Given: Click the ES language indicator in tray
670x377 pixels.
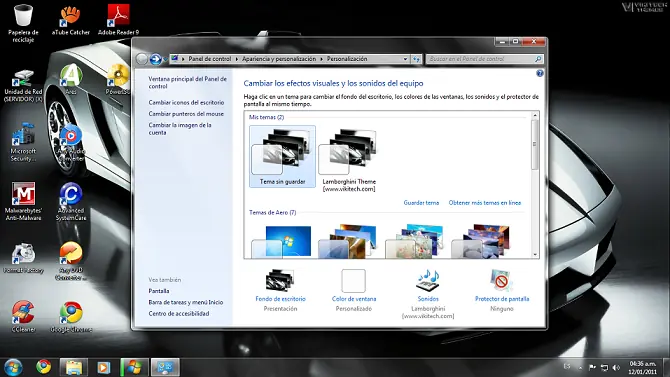Looking at the screenshot, I should (x=567, y=366).
